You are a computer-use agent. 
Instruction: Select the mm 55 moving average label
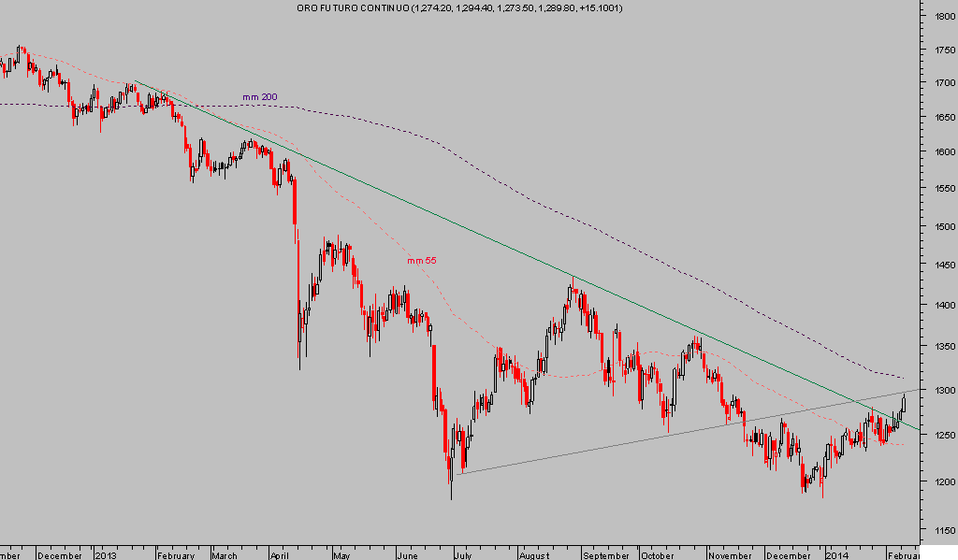pyautogui.click(x=421, y=261)
